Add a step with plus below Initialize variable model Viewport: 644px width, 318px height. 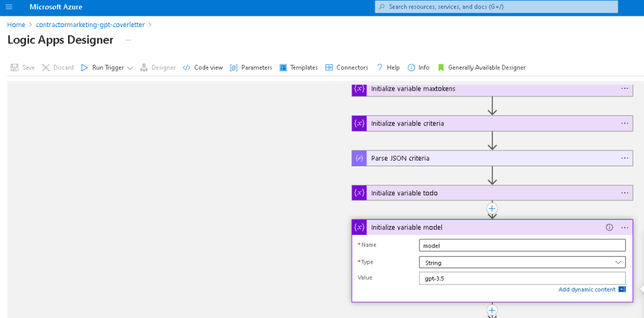(x=492, y=310)
